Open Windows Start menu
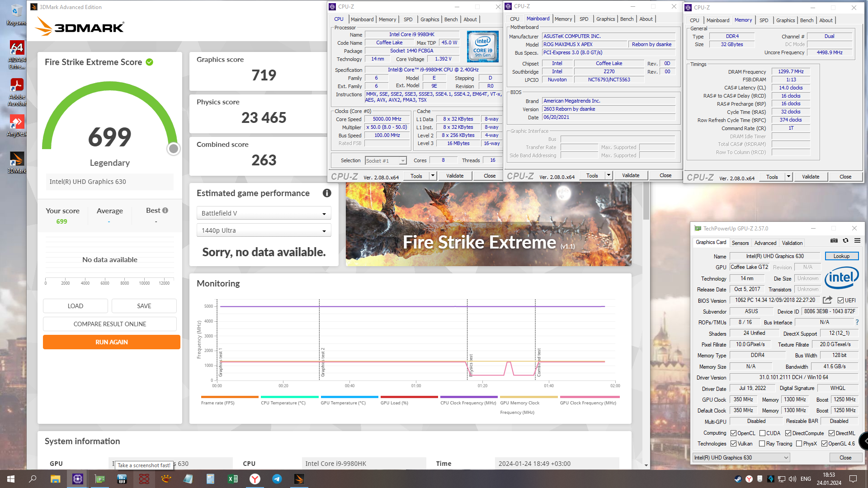The image size is (868, 488). point(11,479)
